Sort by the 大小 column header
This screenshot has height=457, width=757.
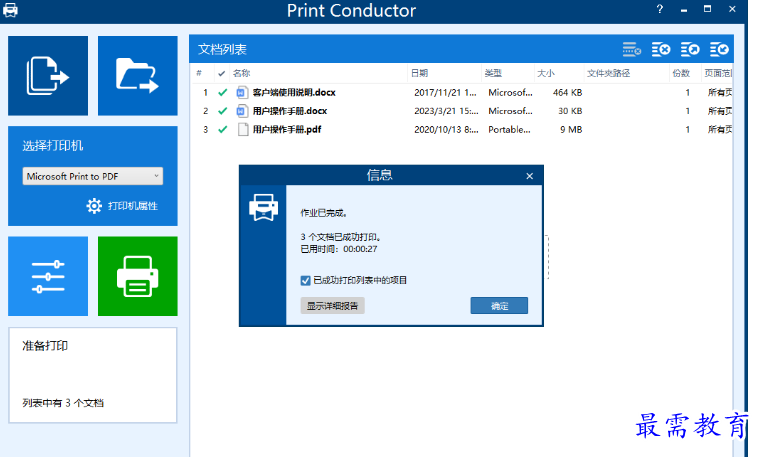tap(546, 73)
